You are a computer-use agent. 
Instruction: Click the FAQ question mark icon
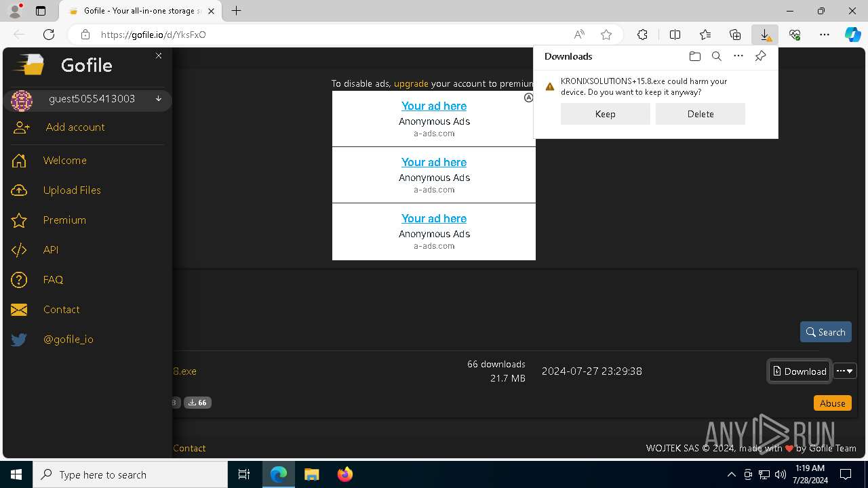[x=19, y=280]
